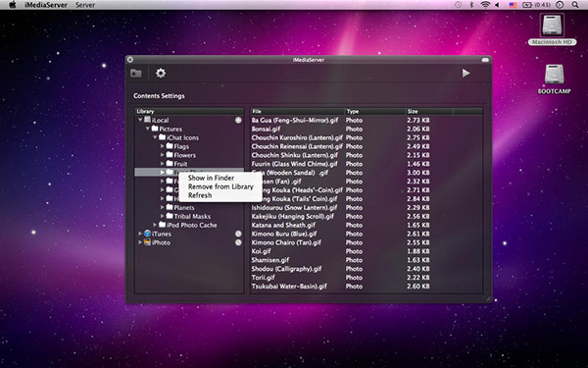
Task: Open the volume menu bar icon
Action: [x=497, y=5]
